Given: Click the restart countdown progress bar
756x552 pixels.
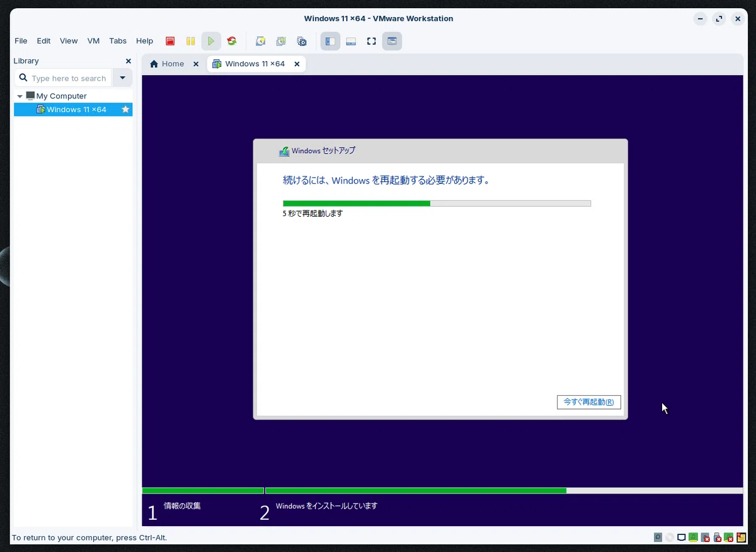Looking at the screenshot, I should coord(437,204).
